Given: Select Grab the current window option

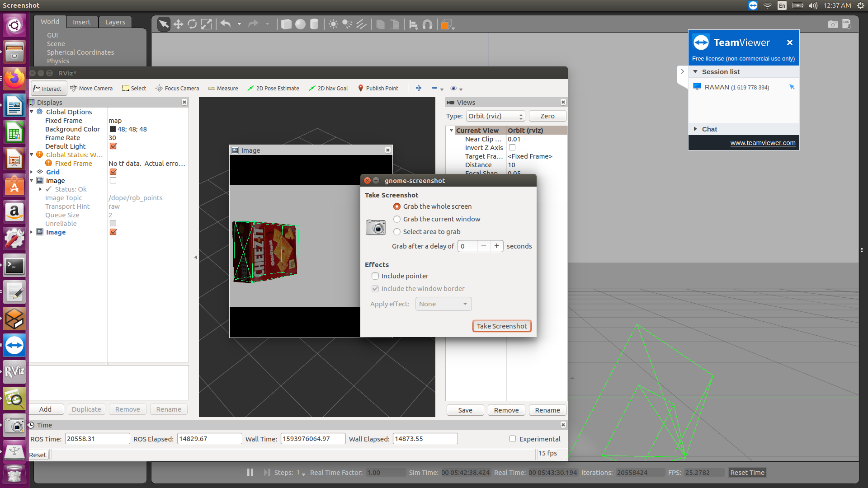Looking at the screenshot, I should pyautogui.click(x=397, y=219).
